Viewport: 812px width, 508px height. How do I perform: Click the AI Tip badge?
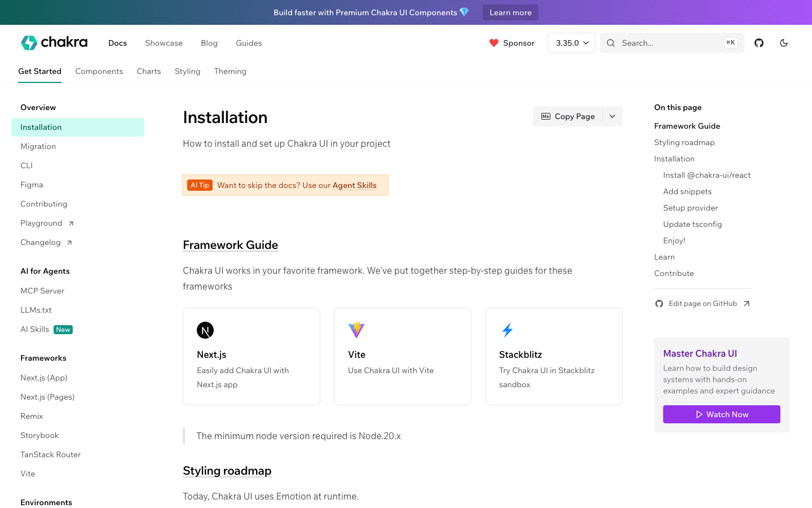tap(200, 185)
